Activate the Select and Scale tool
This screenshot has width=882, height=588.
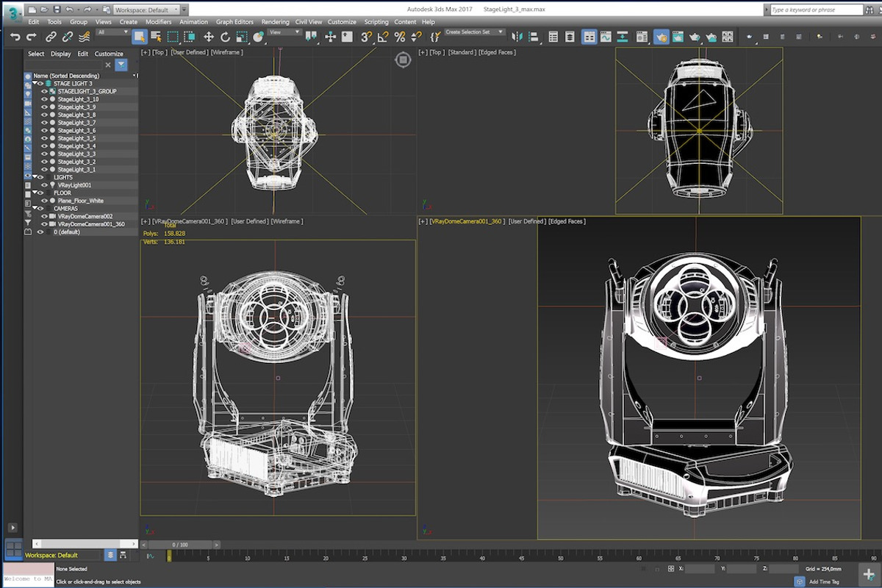point(242,37)
